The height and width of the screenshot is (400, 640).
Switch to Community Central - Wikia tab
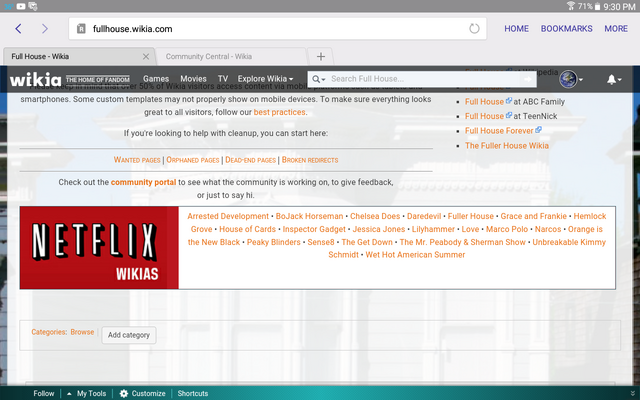click(209, 57)
